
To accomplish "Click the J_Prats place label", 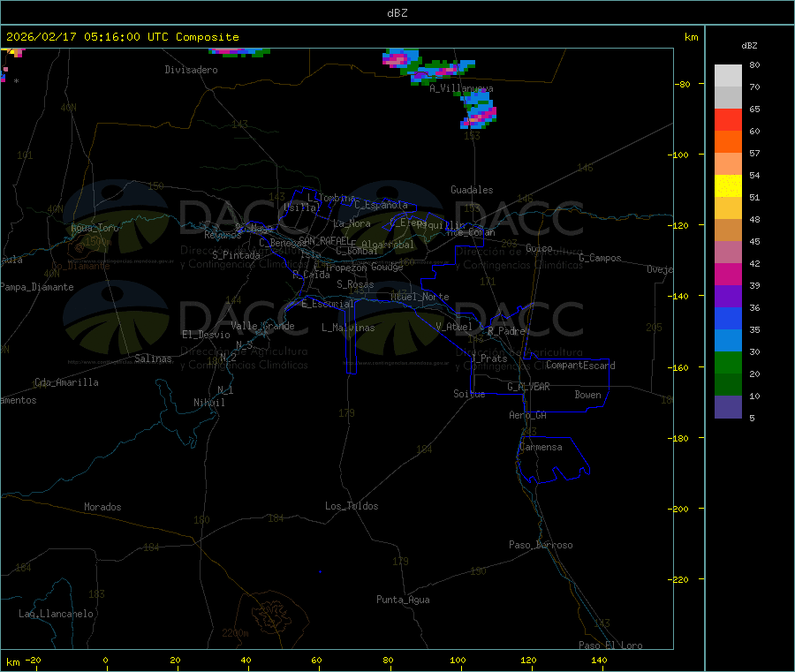I will coord(489,359).
